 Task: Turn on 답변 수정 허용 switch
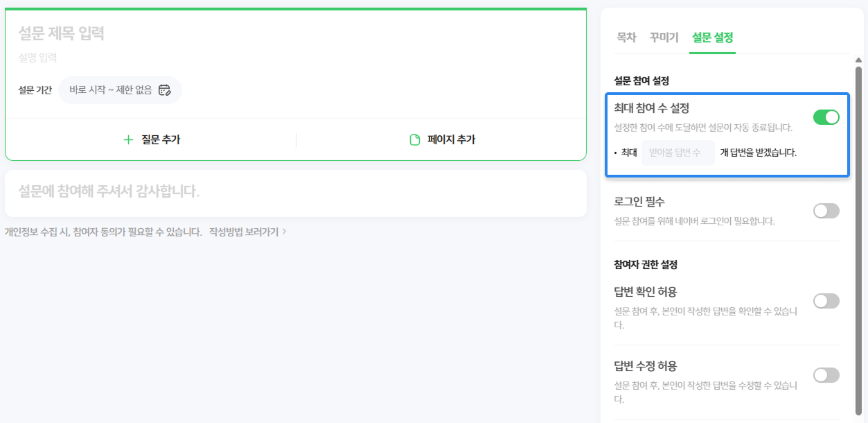click(826, 375)
